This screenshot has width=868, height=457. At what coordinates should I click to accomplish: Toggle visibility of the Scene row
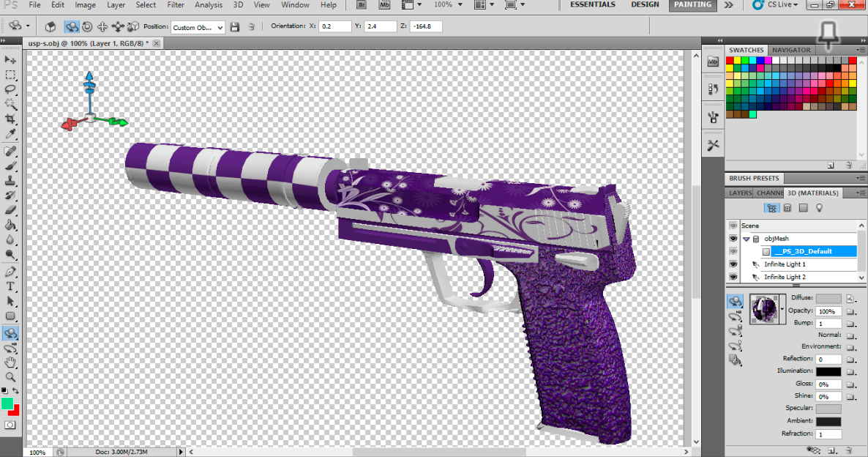[x=733, y=226]
